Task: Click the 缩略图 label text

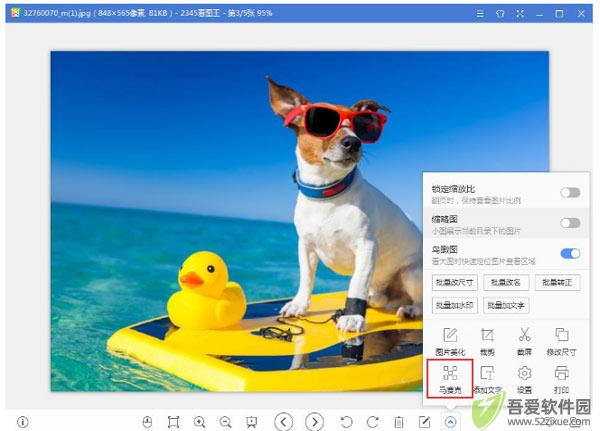Action: tap(444, 219)
